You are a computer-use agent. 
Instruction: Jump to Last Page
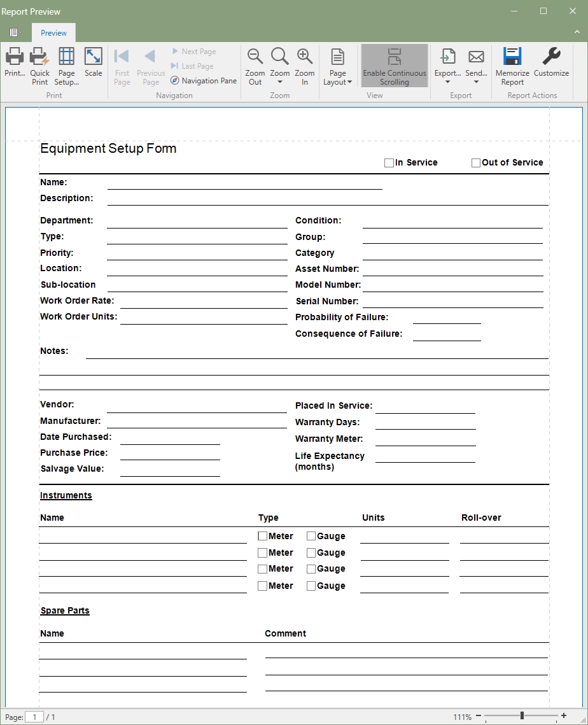(x=192, y=66)
